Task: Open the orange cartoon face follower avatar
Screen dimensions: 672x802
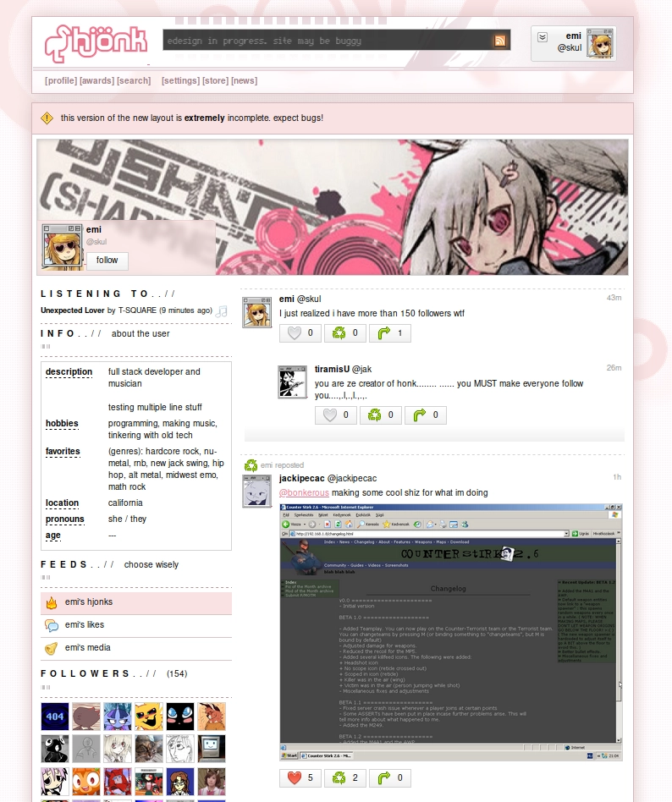Action: 86,782
